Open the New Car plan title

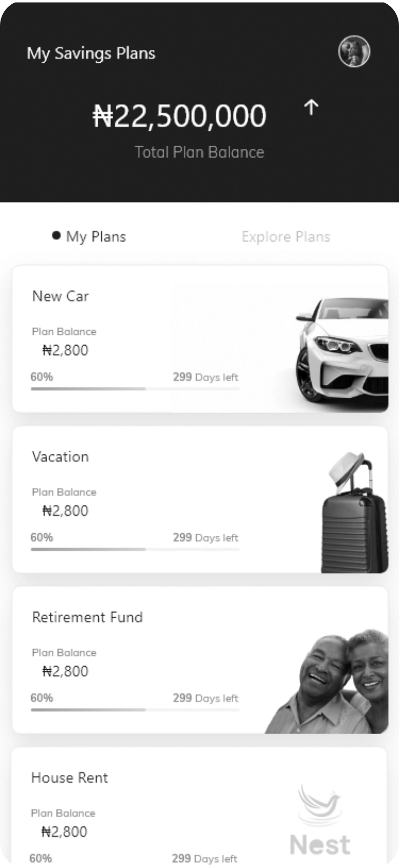coord(61,296)
